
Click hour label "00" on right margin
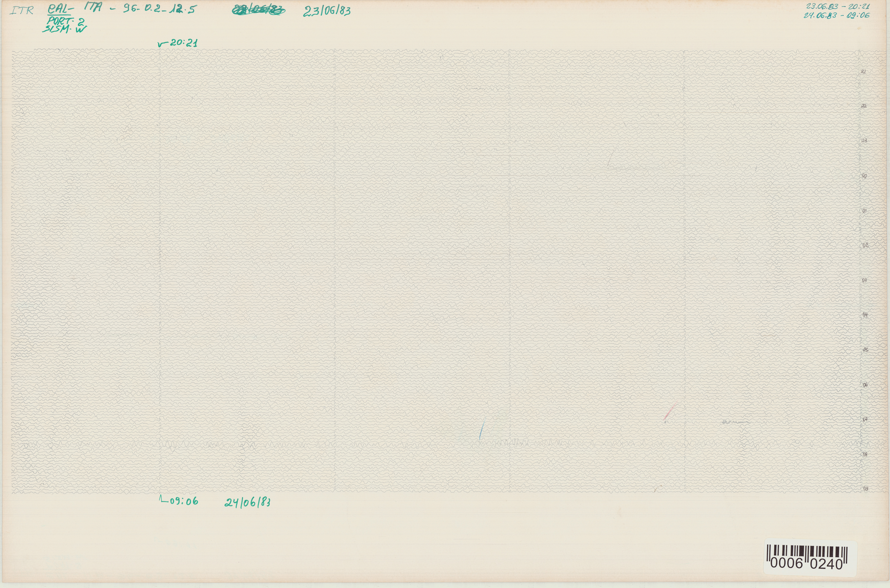click(x=864, y=176)
